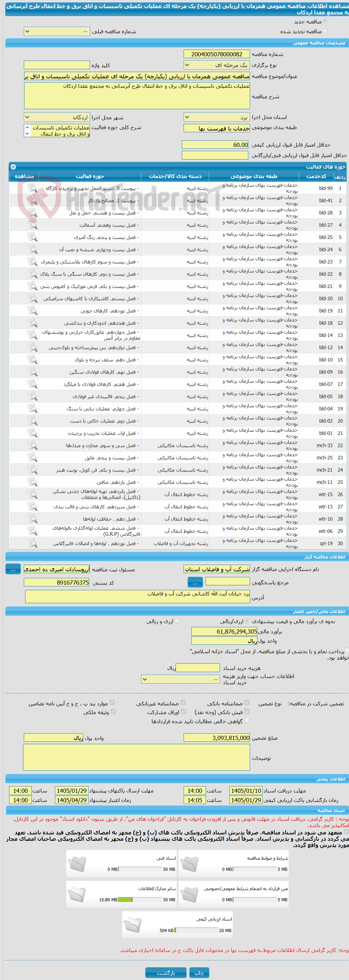Toggle the اوراق مشارکت checkbox
Image resolution: width=349 pixels, height=980 pixels.
183,711
